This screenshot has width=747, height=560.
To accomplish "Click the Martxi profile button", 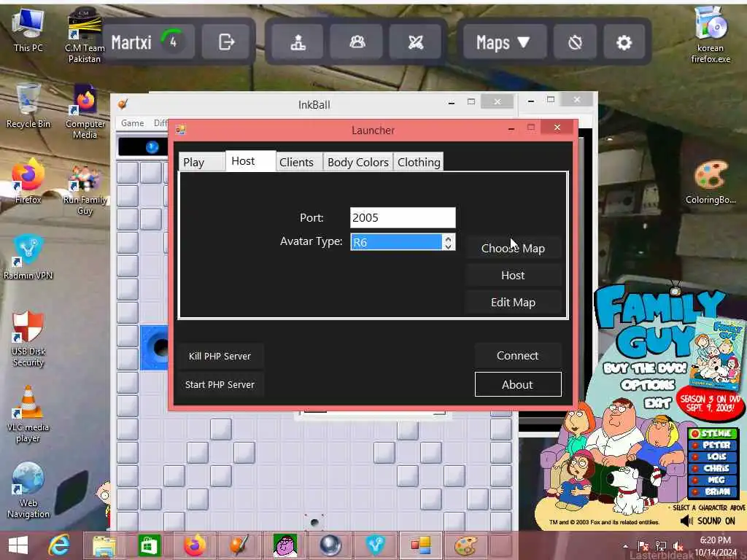I will (150, 42).
